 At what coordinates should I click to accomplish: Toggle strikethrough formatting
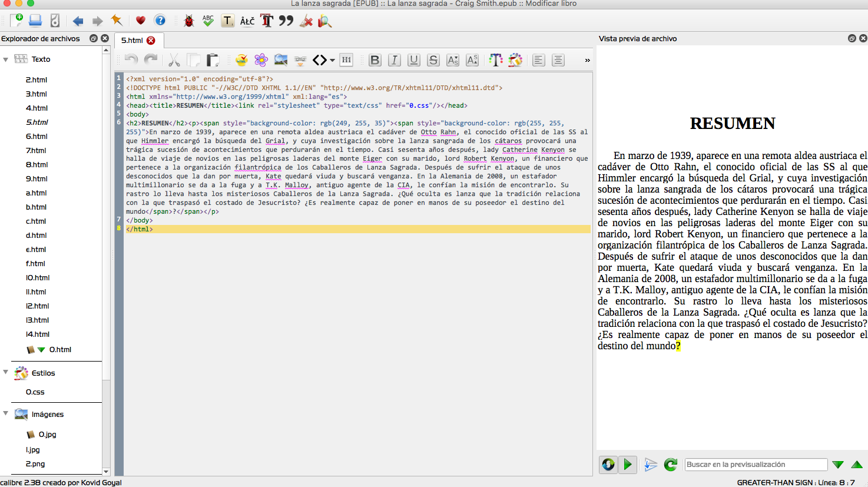[x=433, y=59]
